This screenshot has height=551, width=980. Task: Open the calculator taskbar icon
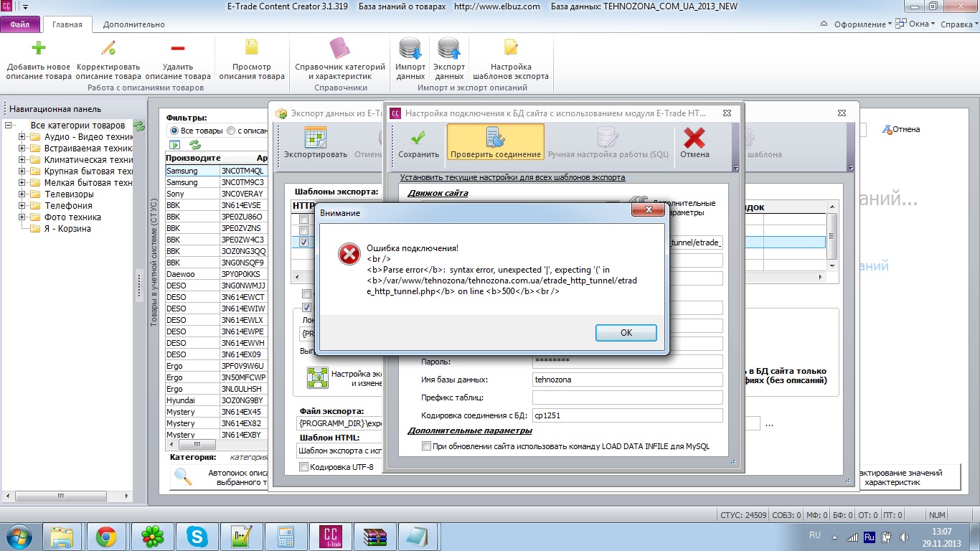pyautogui.click(x=286, y=537)
